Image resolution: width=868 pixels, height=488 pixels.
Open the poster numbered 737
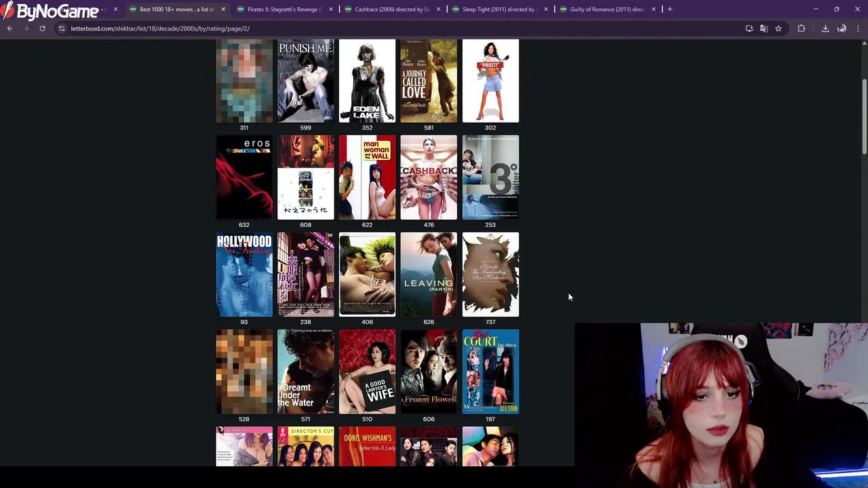pos(490,274)
